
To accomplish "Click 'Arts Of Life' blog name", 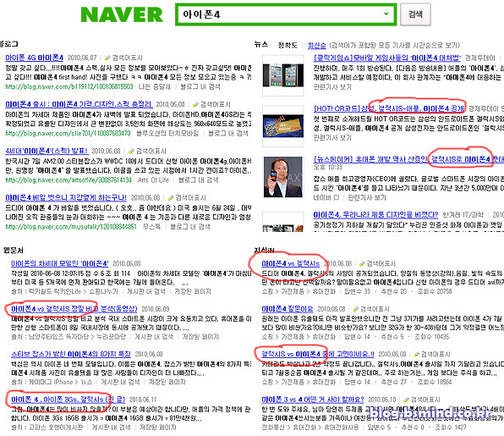I will tap(153, 180).
